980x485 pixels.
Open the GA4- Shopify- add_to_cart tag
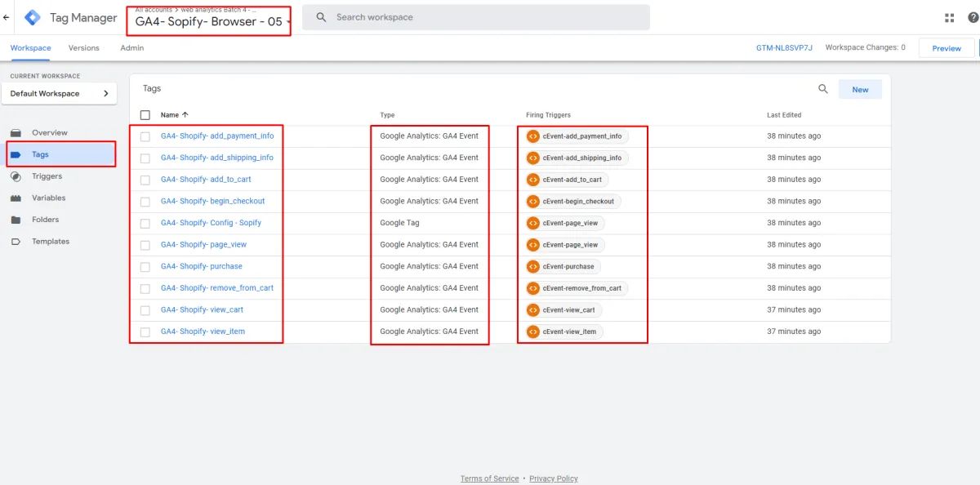[205, 180]
